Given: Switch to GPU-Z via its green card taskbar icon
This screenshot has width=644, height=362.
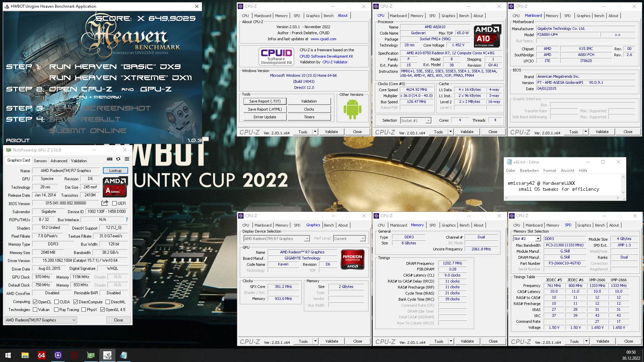Looking at the screenshot, I should [x=91, y=355].
